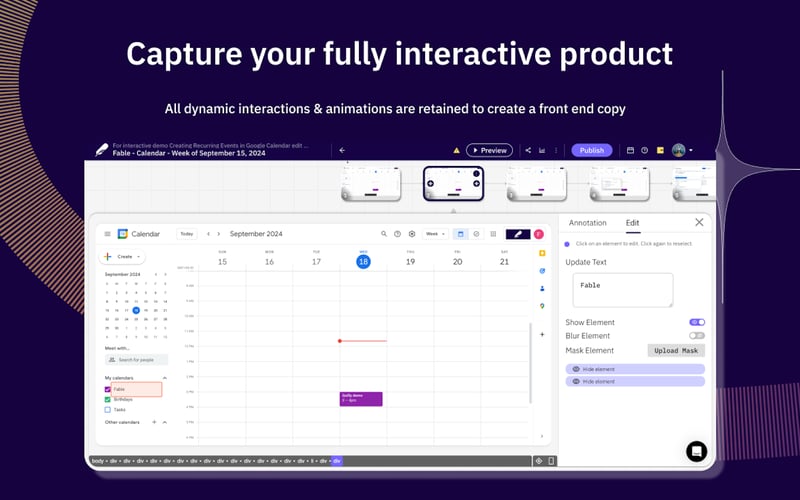Screen dimensions: 800x500
Task: Click the mobile device icon in breadcrumb bar
Action: tap(551, 461)
